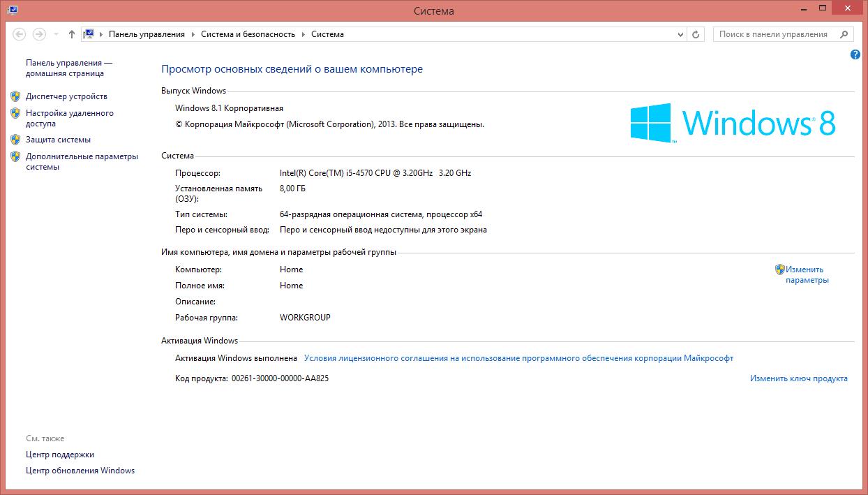Open Help via blue question mark
This screenshot has width=868, height=495.
[x=855, y=54]
